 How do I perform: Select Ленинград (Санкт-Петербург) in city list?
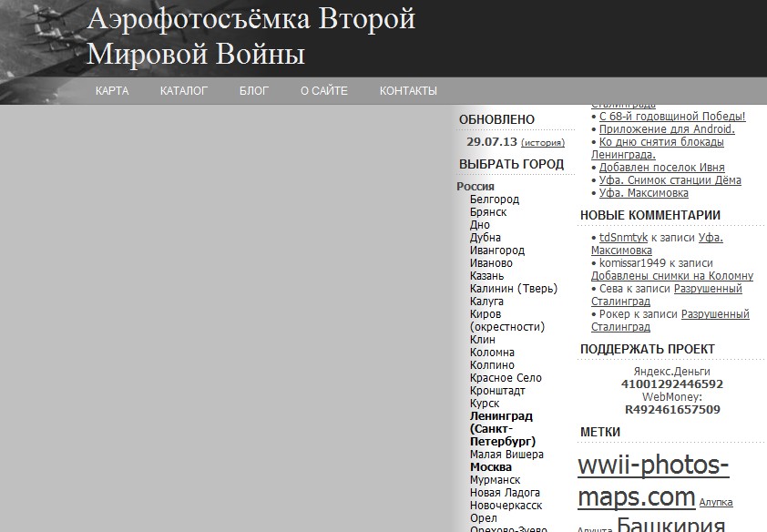pyautogui.click(x=502, y=429)
